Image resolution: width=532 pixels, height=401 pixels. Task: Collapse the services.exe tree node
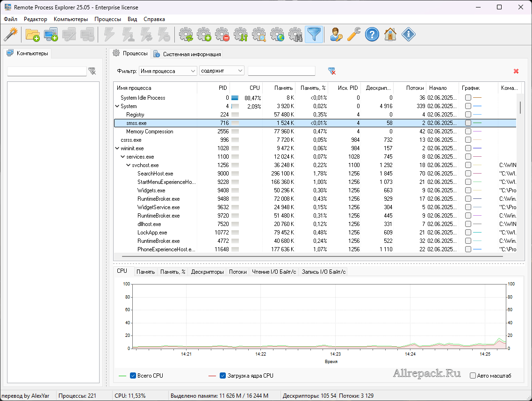[x=123, y=157]
